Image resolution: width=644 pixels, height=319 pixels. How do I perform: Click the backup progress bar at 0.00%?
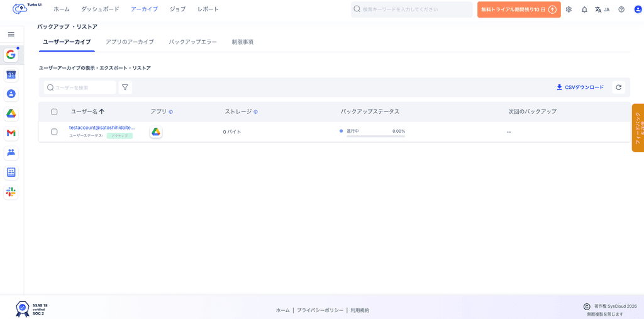click(x=376, y=136)
